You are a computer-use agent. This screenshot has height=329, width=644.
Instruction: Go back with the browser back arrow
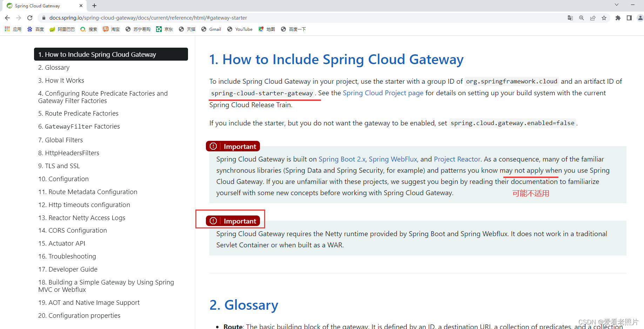(x=7, y=18)
